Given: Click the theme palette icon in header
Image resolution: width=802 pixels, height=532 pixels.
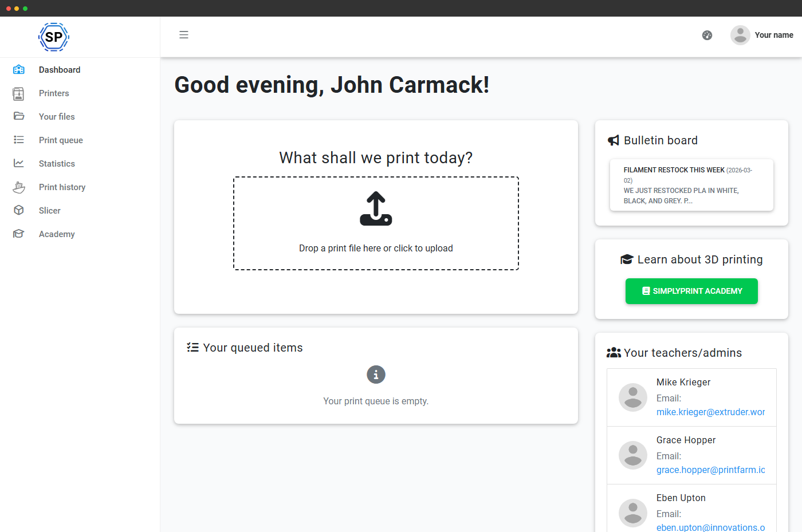Looking at the screenshot, I should [707, 36].
